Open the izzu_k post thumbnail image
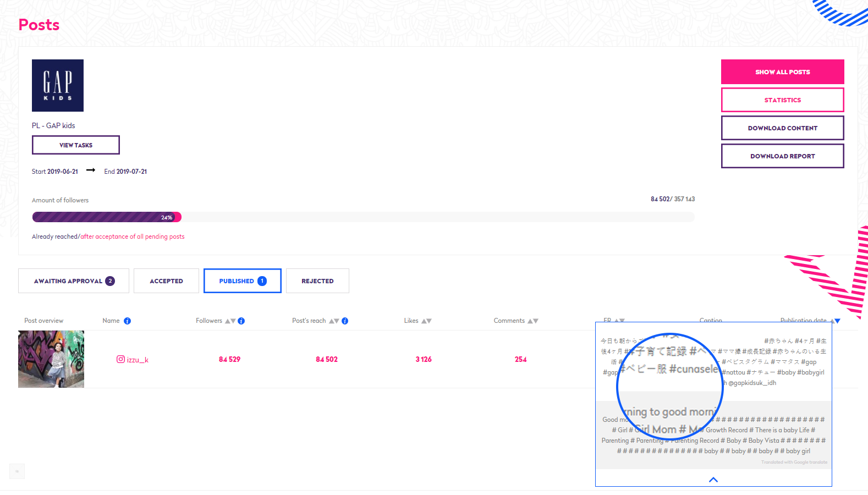Viewport: 868px width, 495px height. tap(51, 359)
